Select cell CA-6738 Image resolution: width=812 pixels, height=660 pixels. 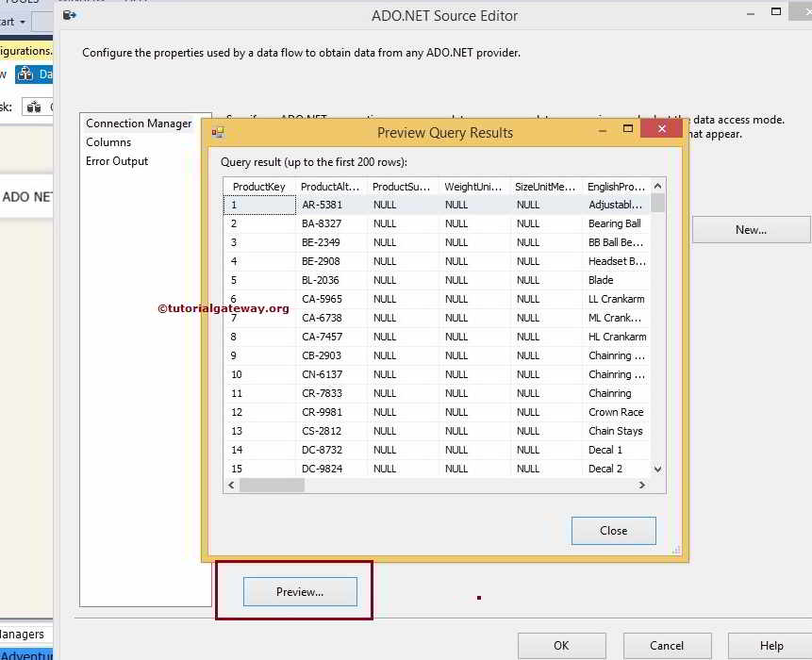coord(331,318)
